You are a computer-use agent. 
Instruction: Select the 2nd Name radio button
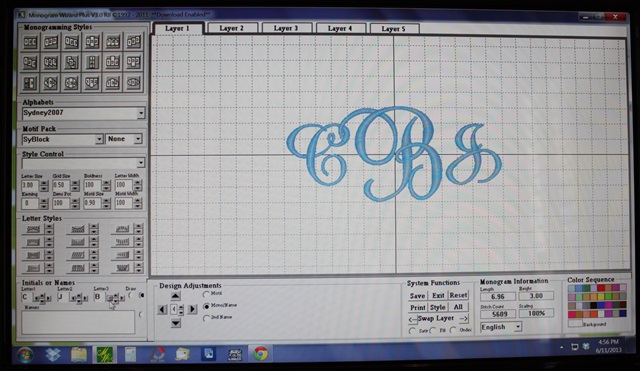206,318
